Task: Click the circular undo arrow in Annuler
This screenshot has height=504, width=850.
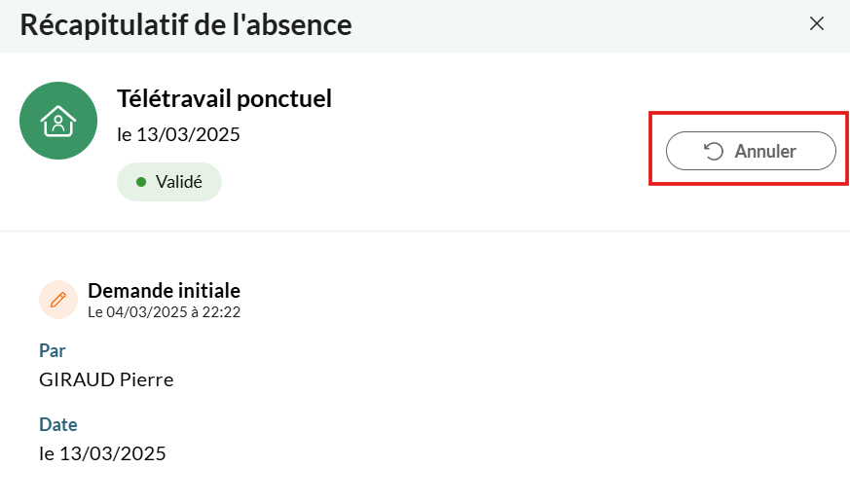Action: [x=714, y=151]
